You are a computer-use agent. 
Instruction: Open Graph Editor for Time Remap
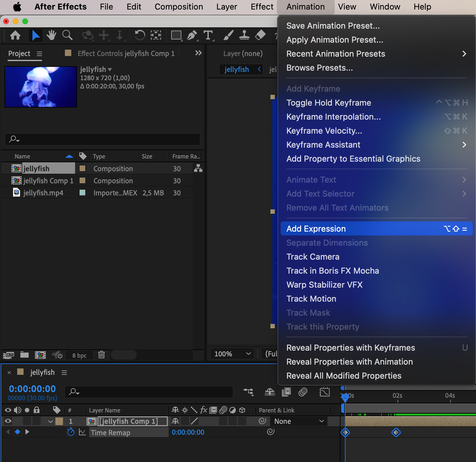(x=82, y=432)
